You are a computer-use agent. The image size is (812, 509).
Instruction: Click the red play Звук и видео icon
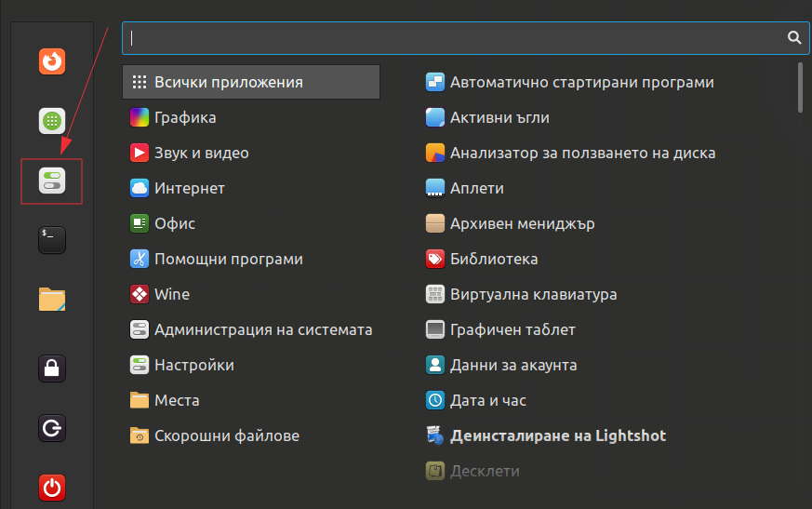[140, 153]
